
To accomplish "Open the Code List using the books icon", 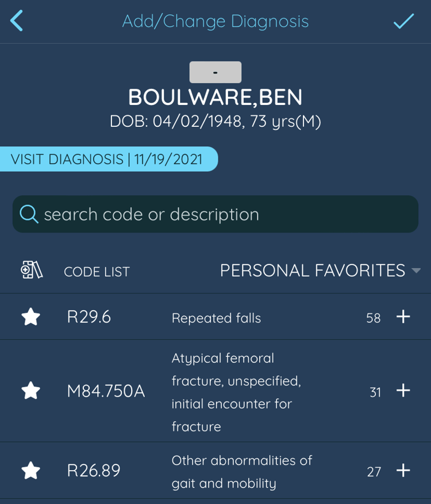I will tap(32, 270).
